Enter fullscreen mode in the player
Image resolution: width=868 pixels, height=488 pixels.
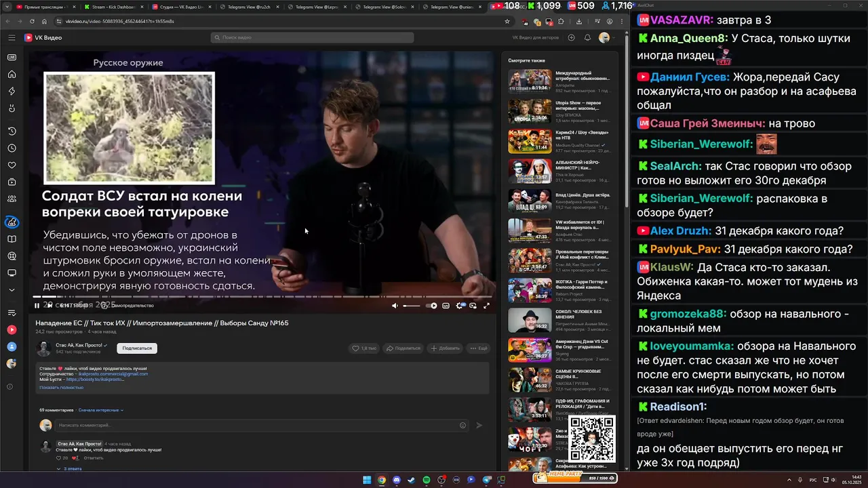[x=486, y=306]
